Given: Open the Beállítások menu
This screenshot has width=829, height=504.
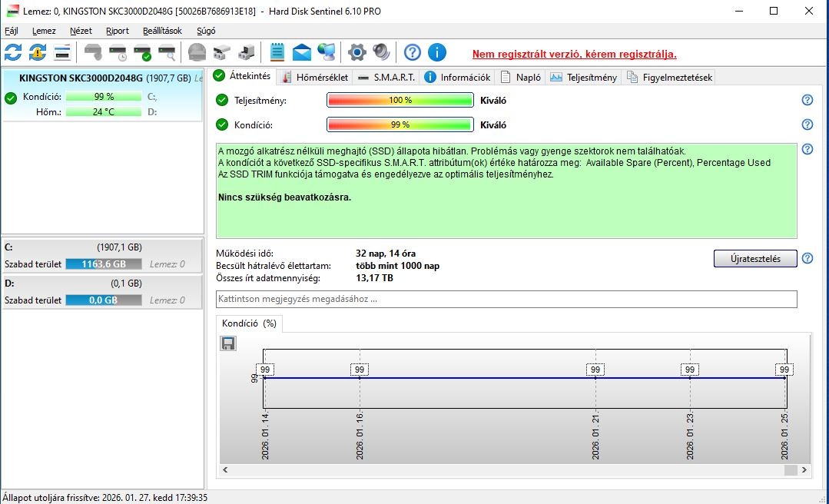Looking at the screenshot, I should click(x=162, y=31).
